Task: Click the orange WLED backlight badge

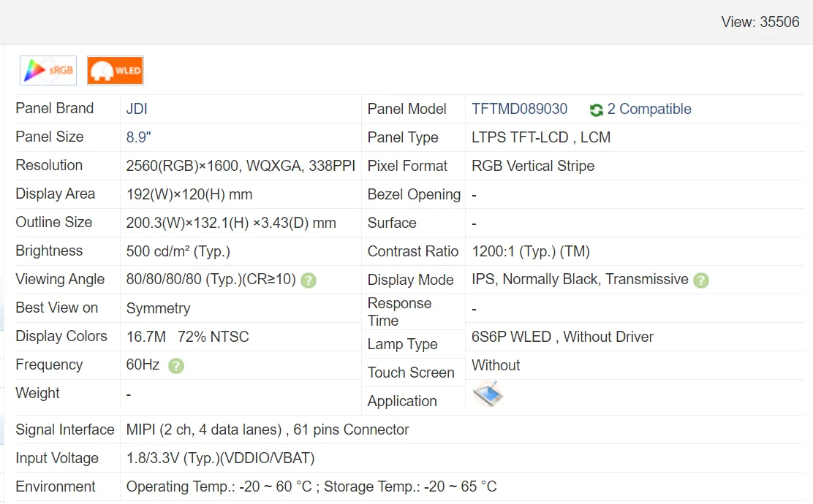Action: point(115,70)
